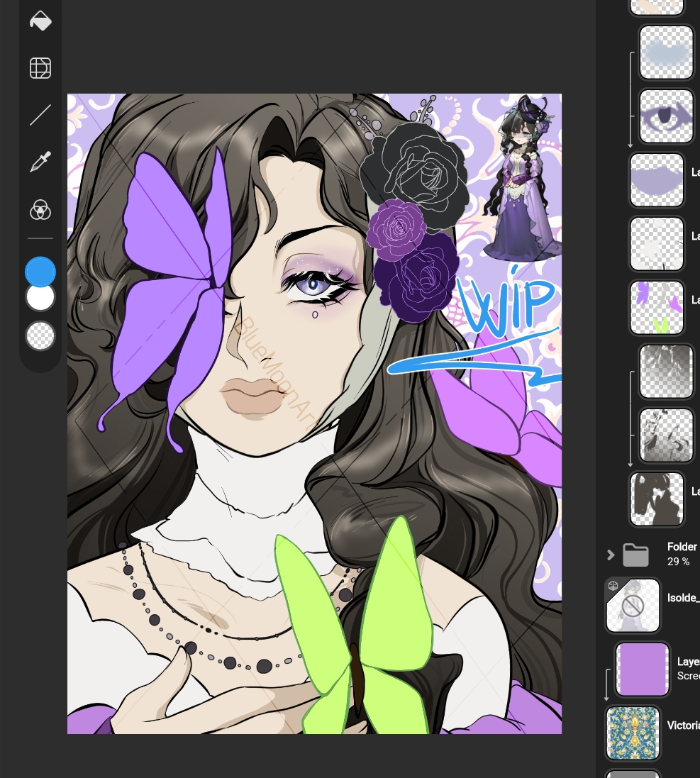The width and height of the screenshot is (700, 778).
Task: Open the mesh warp grid tool
Action: [40, 68]
